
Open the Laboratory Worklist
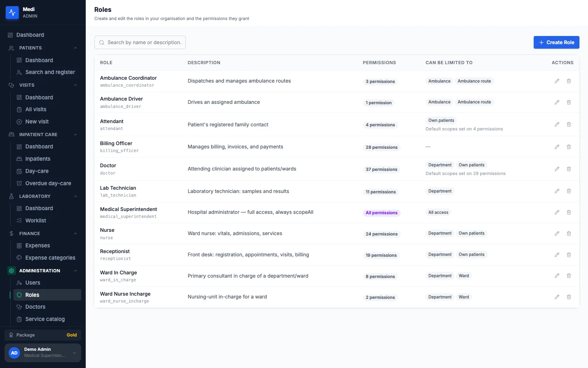pyautogui.click(x=47, y=220)
